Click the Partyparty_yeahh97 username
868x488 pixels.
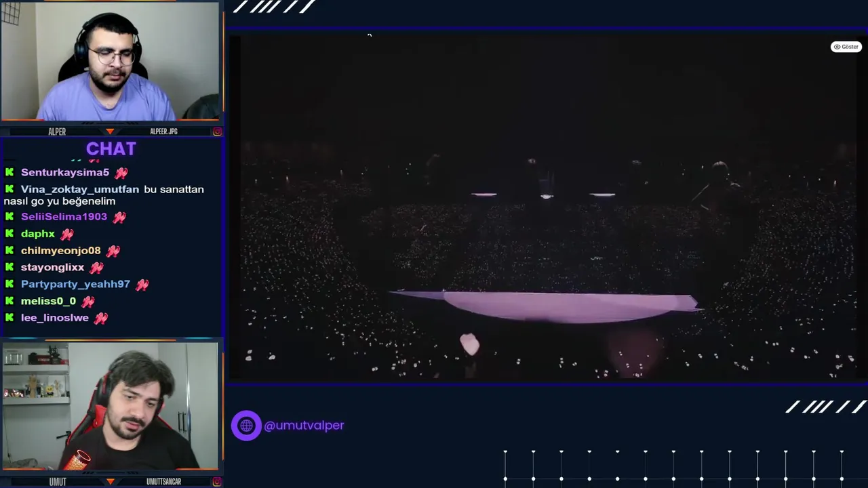75,284
